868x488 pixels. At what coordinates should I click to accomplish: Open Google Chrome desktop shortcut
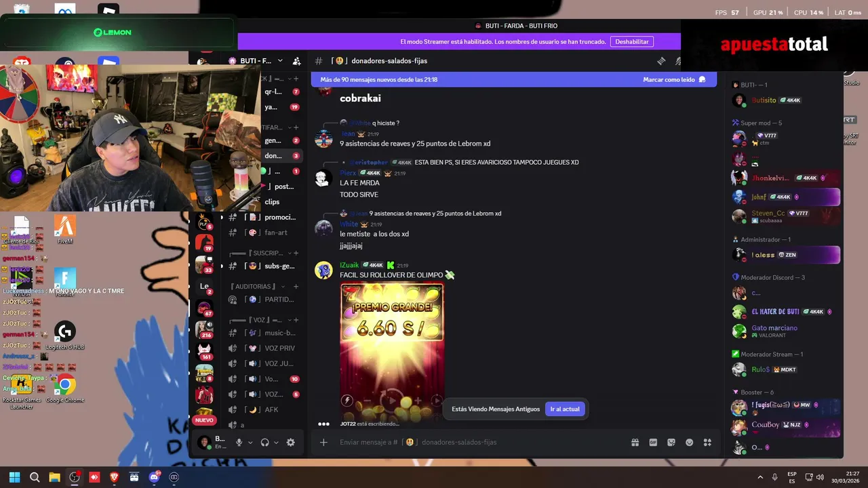point(65,388)
